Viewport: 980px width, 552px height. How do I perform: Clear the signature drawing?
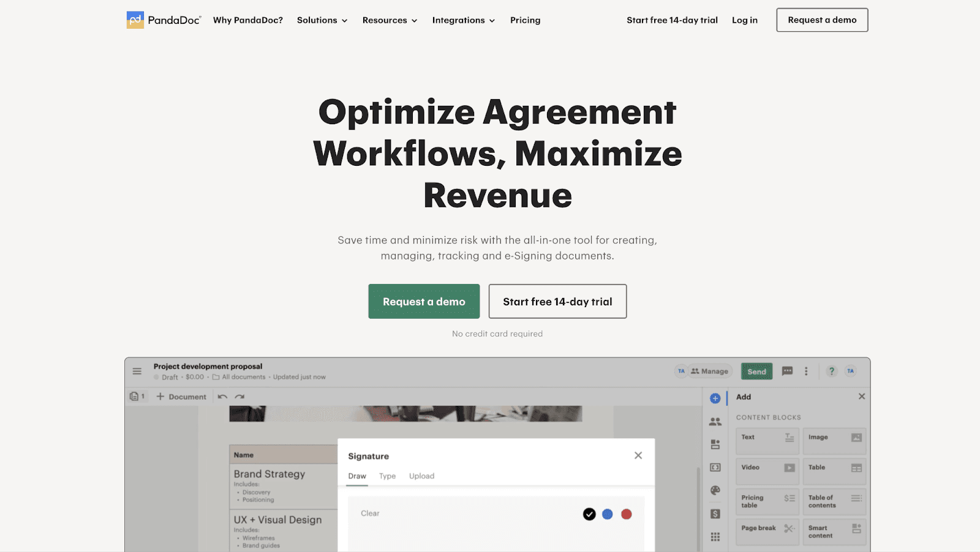coord(370,513)
